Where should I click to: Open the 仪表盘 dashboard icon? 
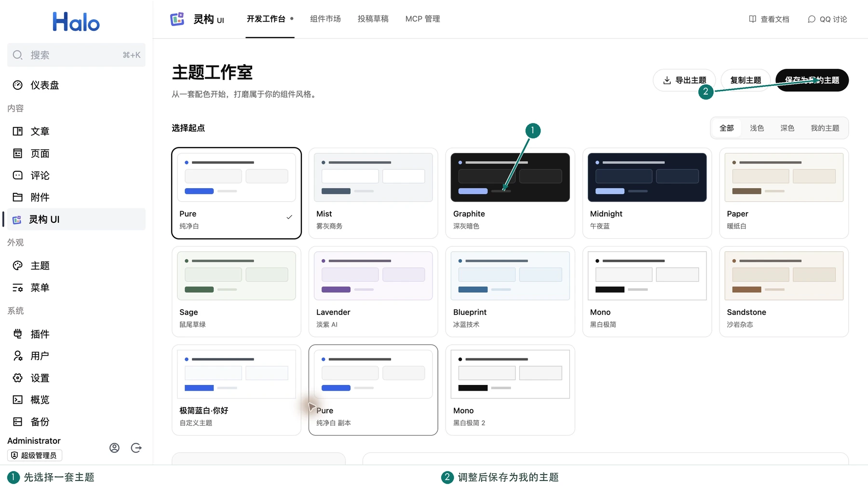click(x=18, y=85)
